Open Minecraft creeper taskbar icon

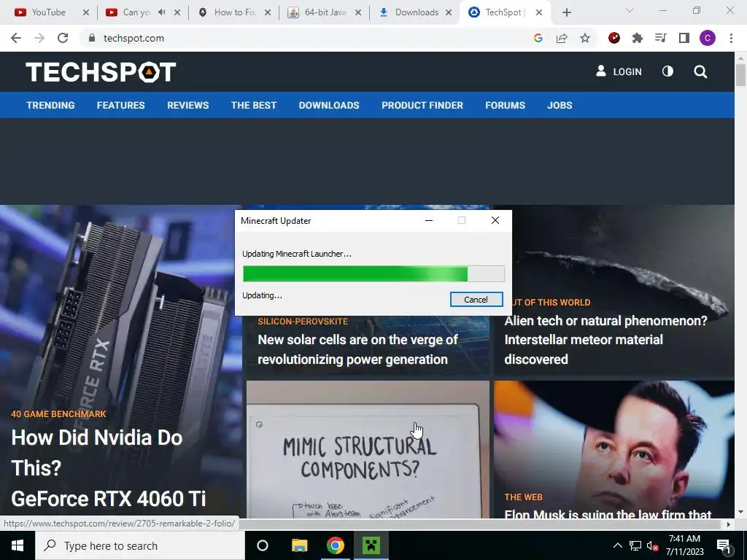371,545
